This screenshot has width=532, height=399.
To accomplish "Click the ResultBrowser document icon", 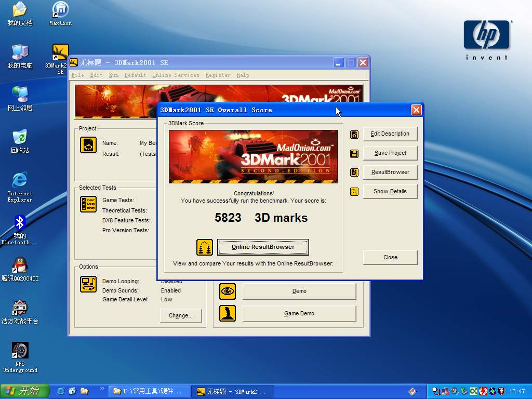I will [x=354, y=172].
